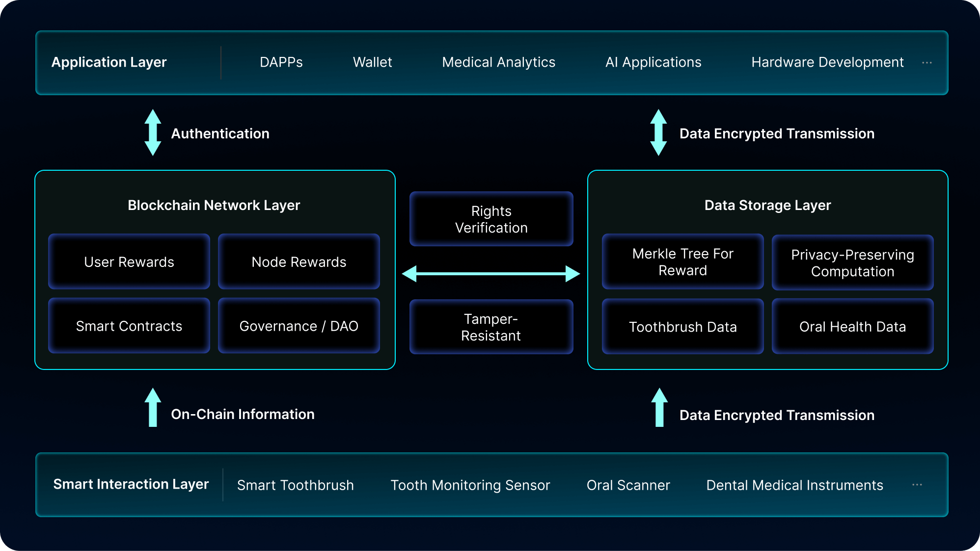This screenshot has height=551, width=980.
Task: Open Medical Analytics
Action: [498, 62]
